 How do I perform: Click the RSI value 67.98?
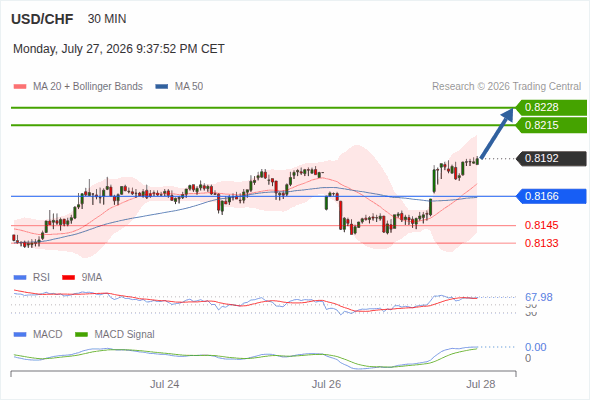539,297
